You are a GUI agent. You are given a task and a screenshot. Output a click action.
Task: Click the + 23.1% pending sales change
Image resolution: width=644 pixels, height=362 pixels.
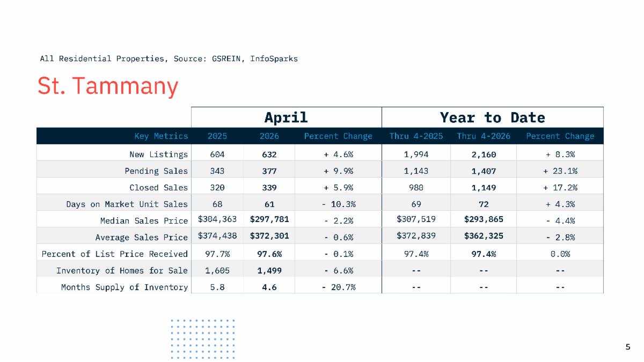coord(560,171)
